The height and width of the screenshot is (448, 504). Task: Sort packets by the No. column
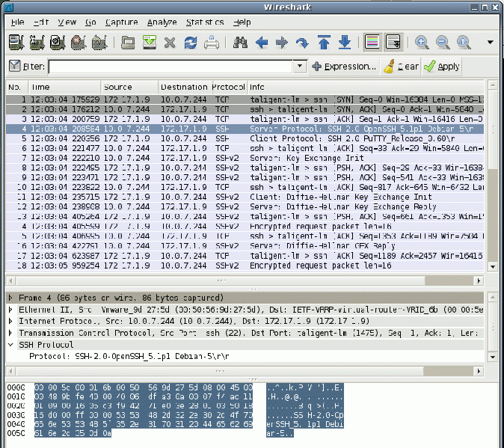point(17,87)
